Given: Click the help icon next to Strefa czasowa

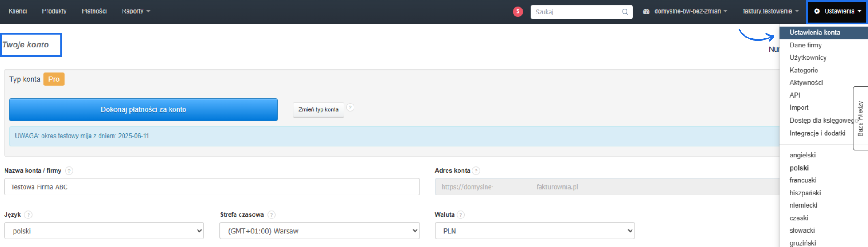Looking at the screenshot, I should (271, 215).
